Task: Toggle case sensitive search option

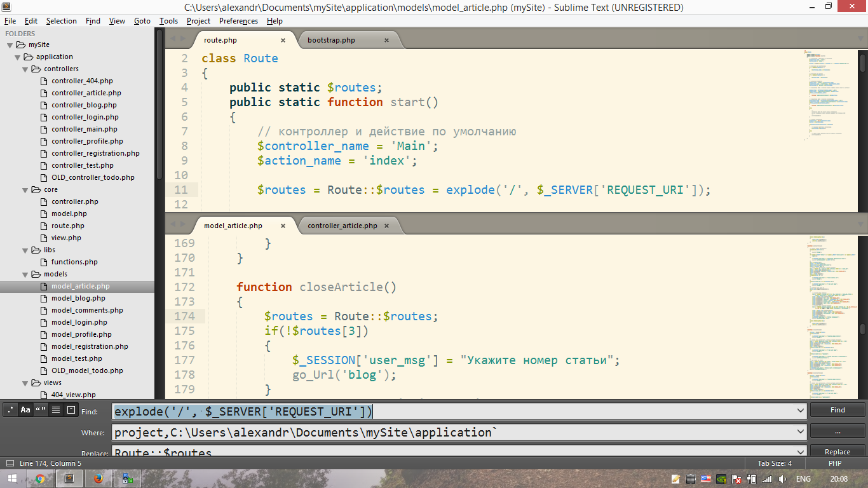Action: [x=25, y=410]
